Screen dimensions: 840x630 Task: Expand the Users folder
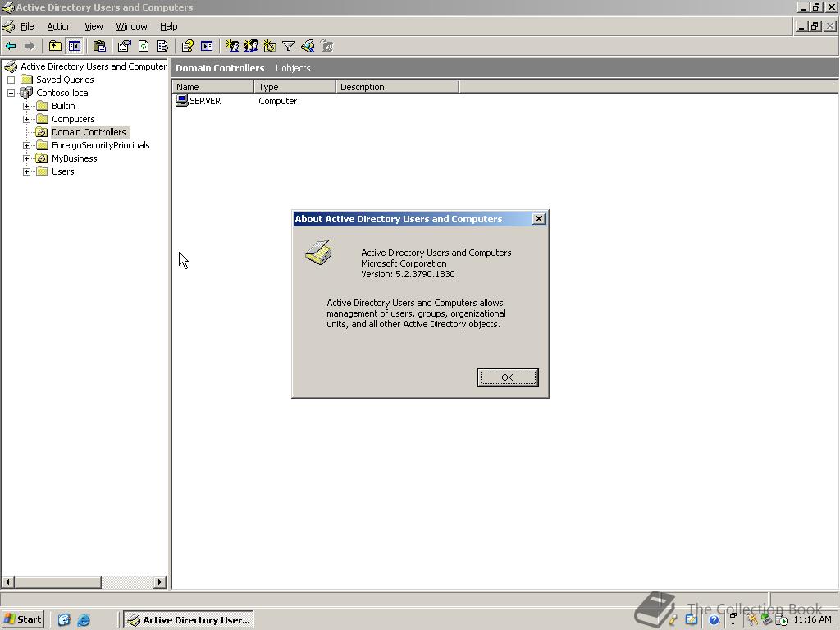[x=26, y=171]
